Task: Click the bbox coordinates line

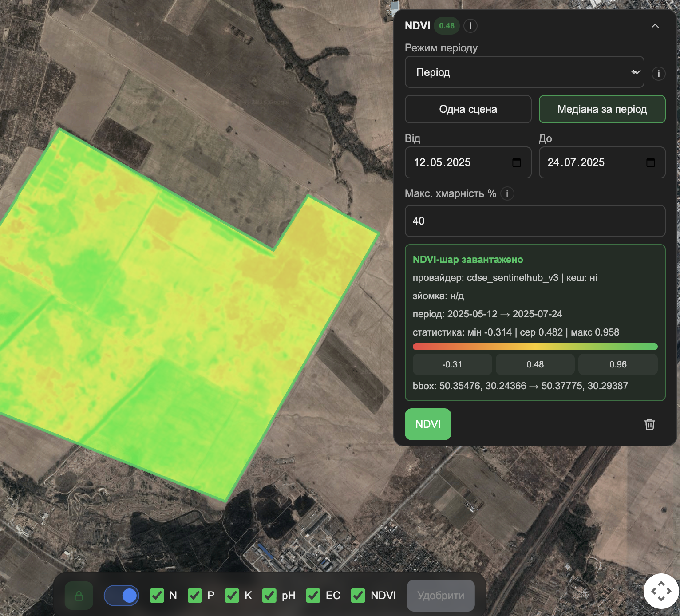Action: click(x=520, y=386)
